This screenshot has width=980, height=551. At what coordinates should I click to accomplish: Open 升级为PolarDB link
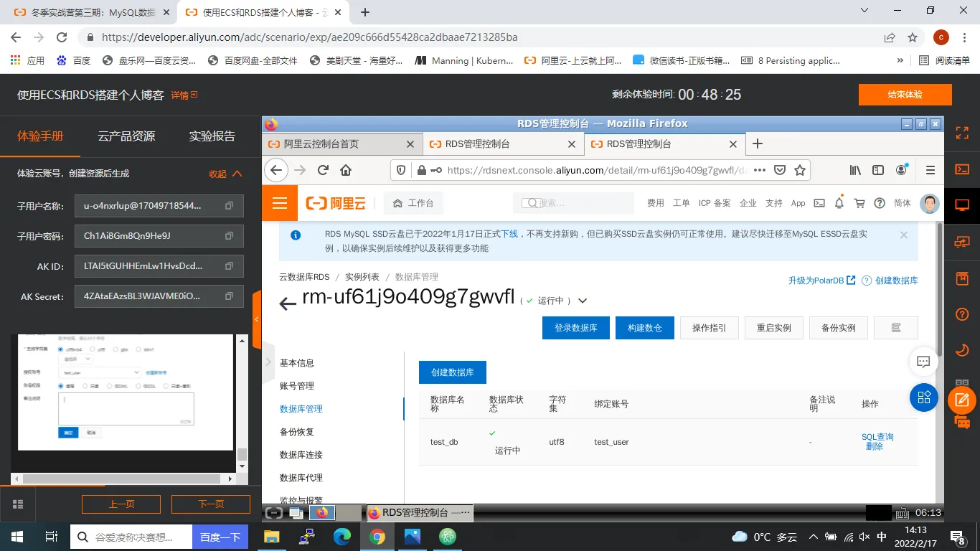821,281
